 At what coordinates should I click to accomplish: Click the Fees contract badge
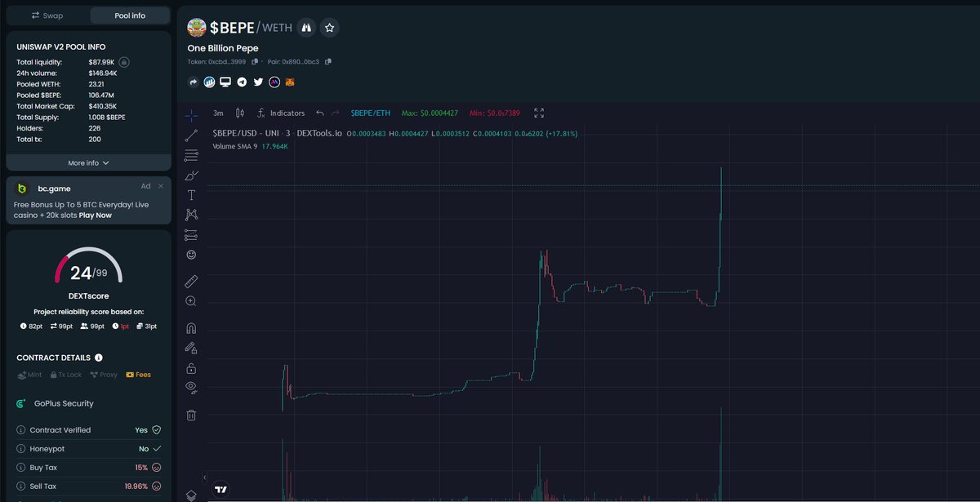pyautogui.click(x=138, y=375)
